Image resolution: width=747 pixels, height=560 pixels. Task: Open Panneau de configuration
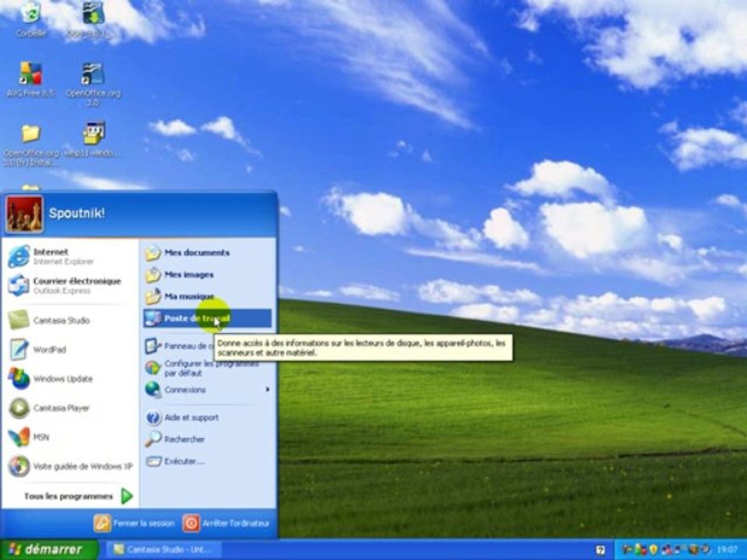click(179, 346)
